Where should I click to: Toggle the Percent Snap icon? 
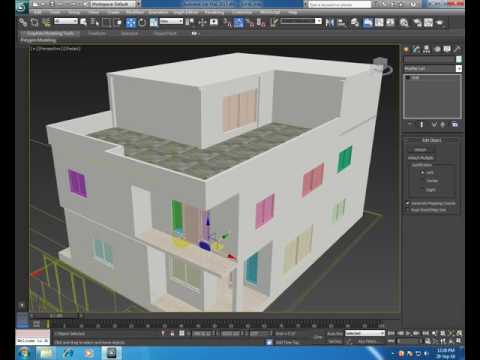(x=250, y=22)
